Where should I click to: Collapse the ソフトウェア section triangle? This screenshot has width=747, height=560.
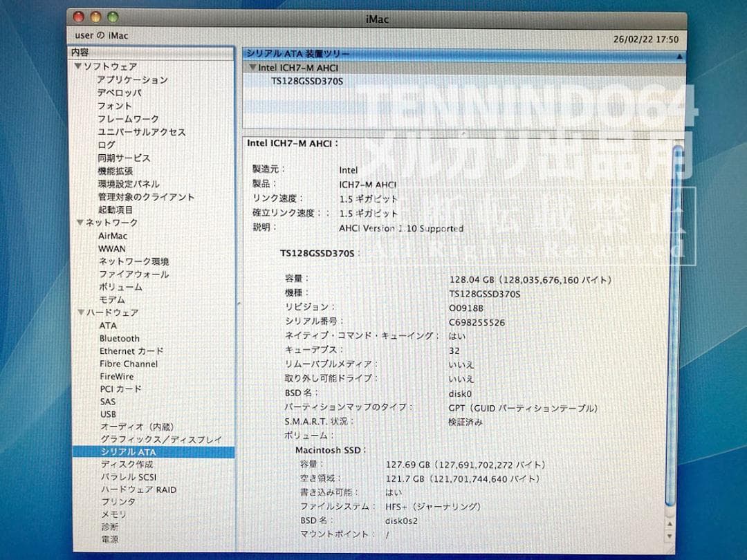(x=77, y=66)
